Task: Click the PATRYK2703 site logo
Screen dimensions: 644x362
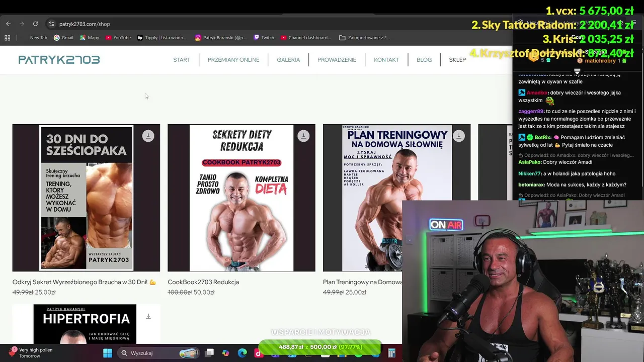Action: click(59, 60)
